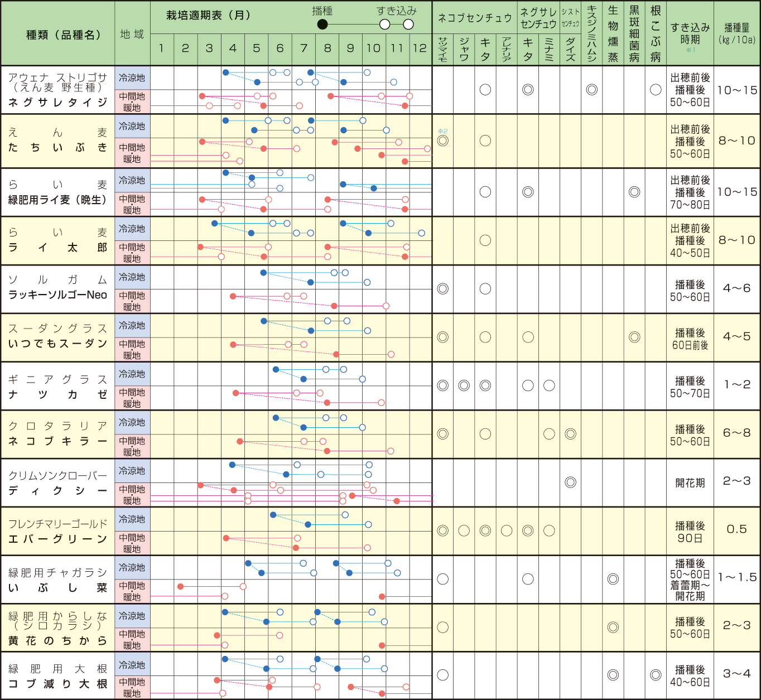This screenshot has width=761, height=700.
Task: Click the ミナミ sub-column header
Action: click(549, 49)
